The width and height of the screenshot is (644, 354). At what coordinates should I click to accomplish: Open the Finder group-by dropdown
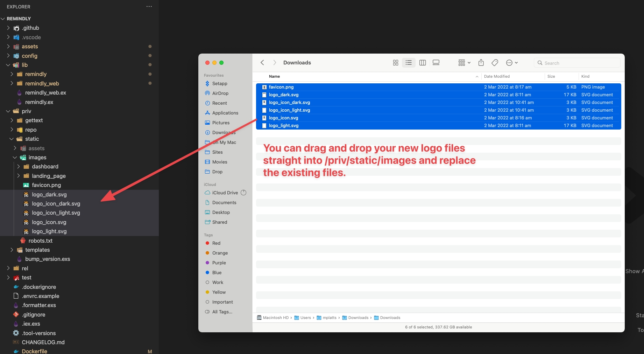point(464,63)
